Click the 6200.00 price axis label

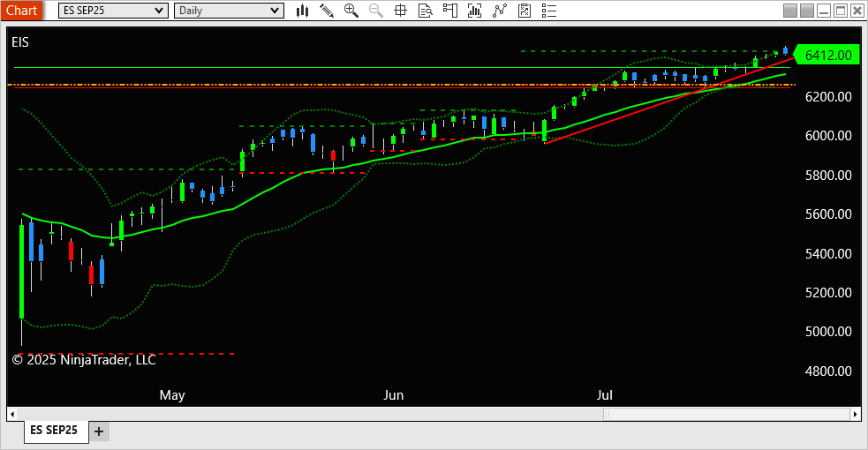[828, 97]
